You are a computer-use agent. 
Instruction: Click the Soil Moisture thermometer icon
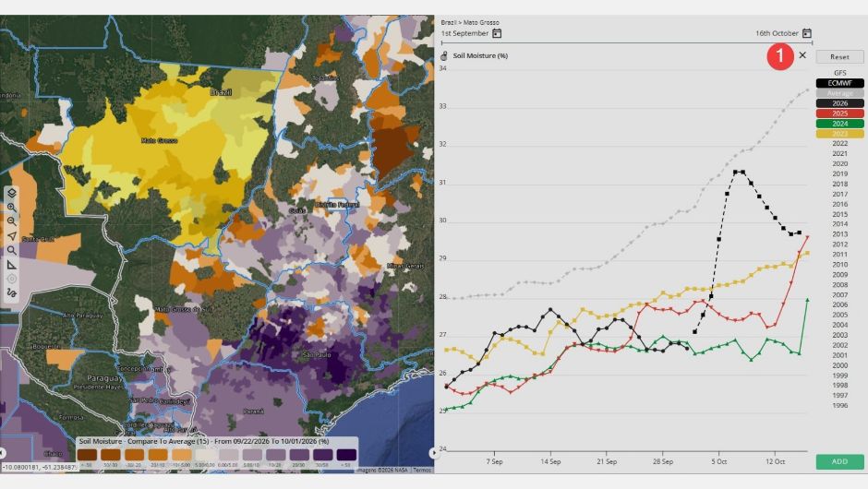click(444, 56)
